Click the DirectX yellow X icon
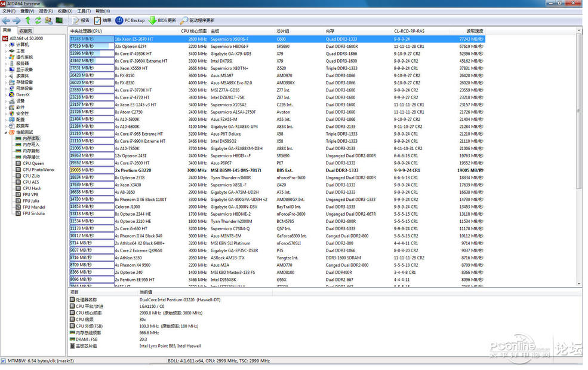The height and width of the screenshot is (370, 588). 11,94
